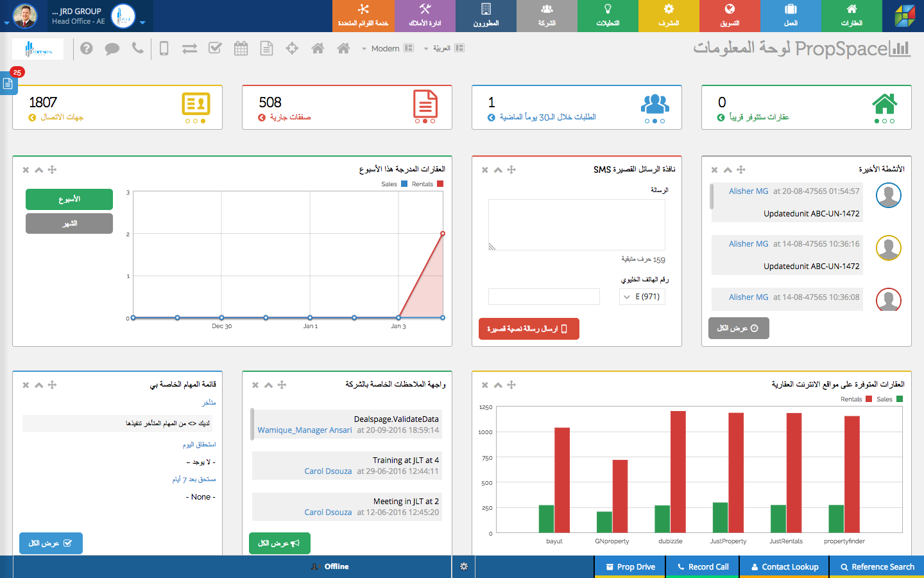Open the التسويق marketing menu
Screen dimensions: 924x578
click(730, 16)
